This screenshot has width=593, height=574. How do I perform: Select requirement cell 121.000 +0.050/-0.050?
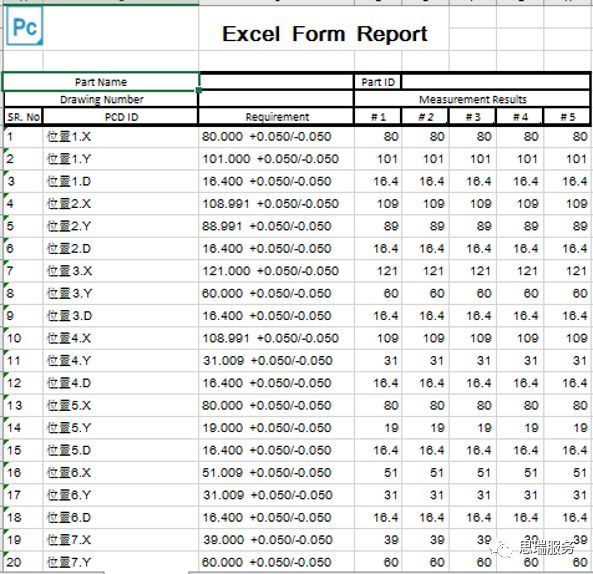[x=276, y=271]
